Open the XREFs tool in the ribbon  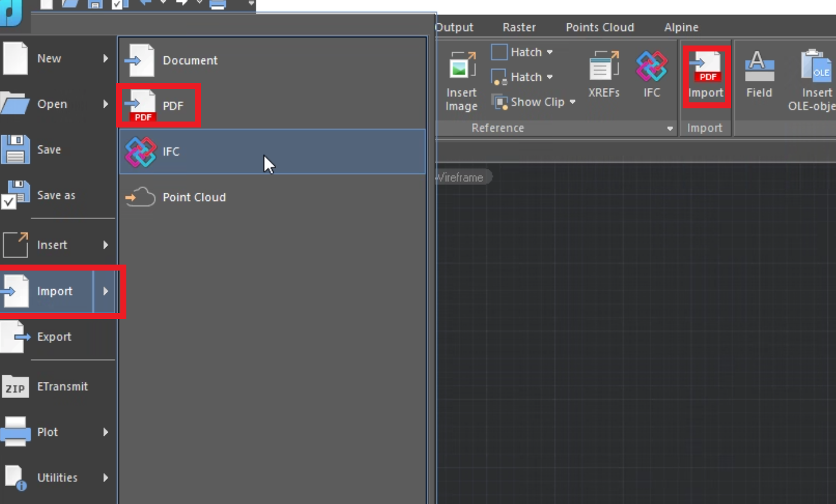click(x=604, y=67)
